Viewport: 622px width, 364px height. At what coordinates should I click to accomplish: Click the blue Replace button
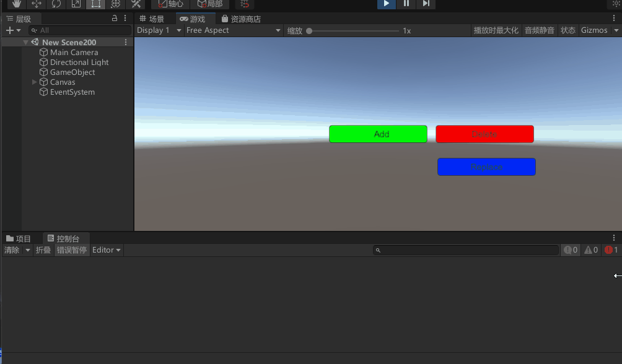click(x=486, y=167)
